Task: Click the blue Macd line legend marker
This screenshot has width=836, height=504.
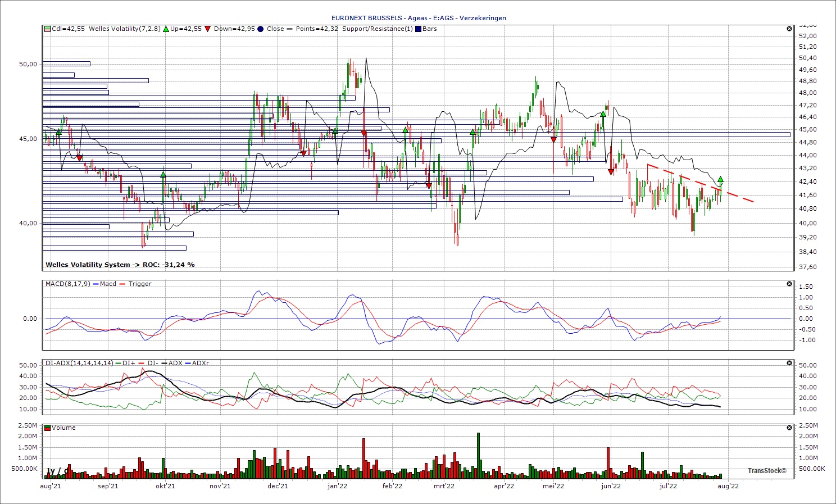Action: (97, 284)
